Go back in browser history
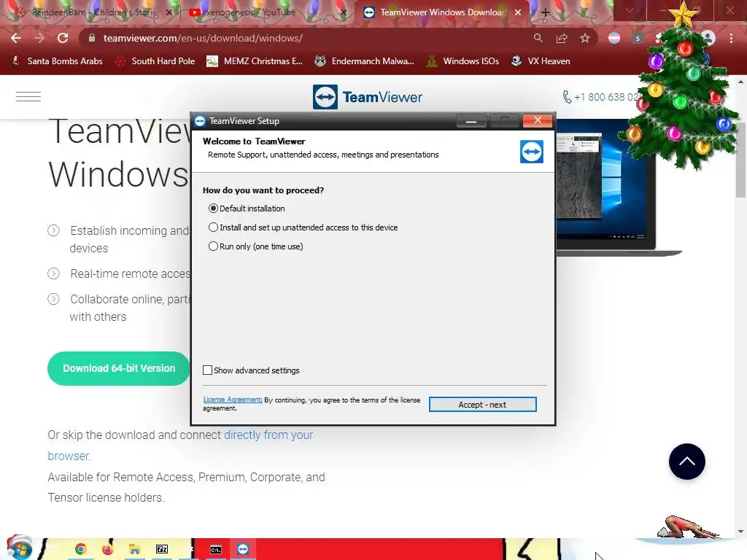This screenshot has width=747, height=560. click(16, 38)
